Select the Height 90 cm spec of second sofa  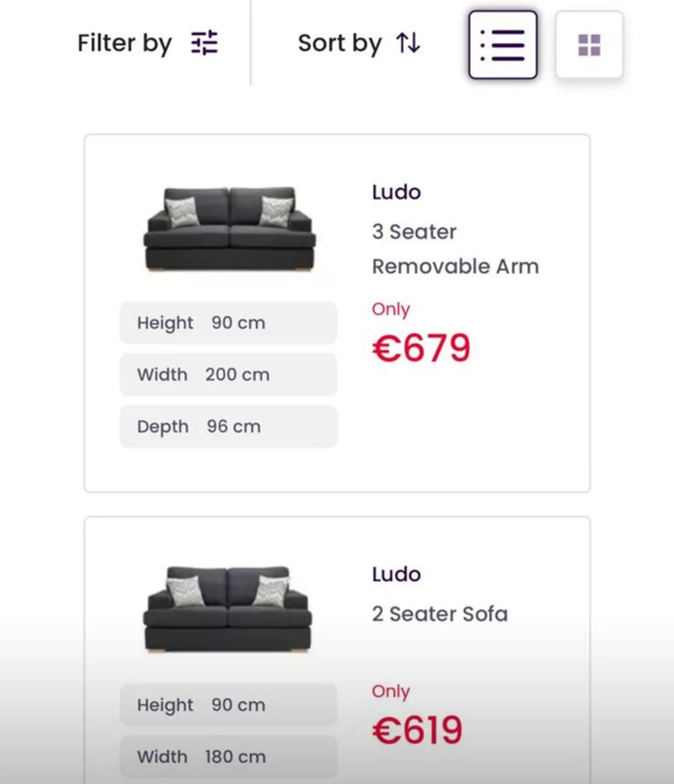(x=228, y=705)
